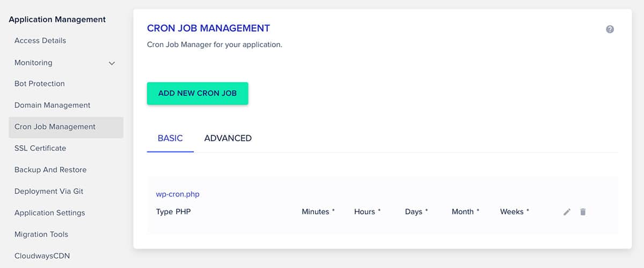Open Application Settings
The height and width of the screenshot is (268, 644).
tap(50, 213)
